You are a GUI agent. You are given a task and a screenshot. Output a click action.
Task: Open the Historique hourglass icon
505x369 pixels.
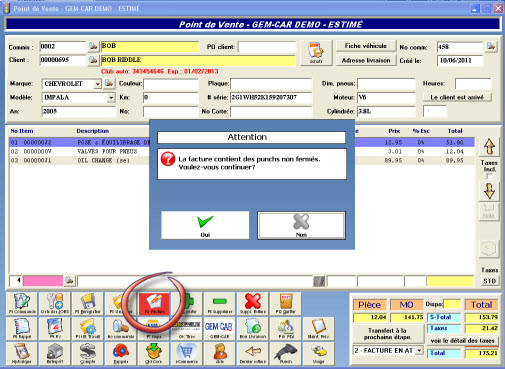pos(22,354)
